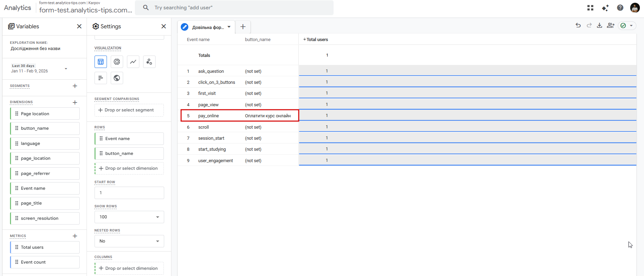This screenshot has width=644, height=276.
Task: Select the Total users metric
Action: click(45, 247)
